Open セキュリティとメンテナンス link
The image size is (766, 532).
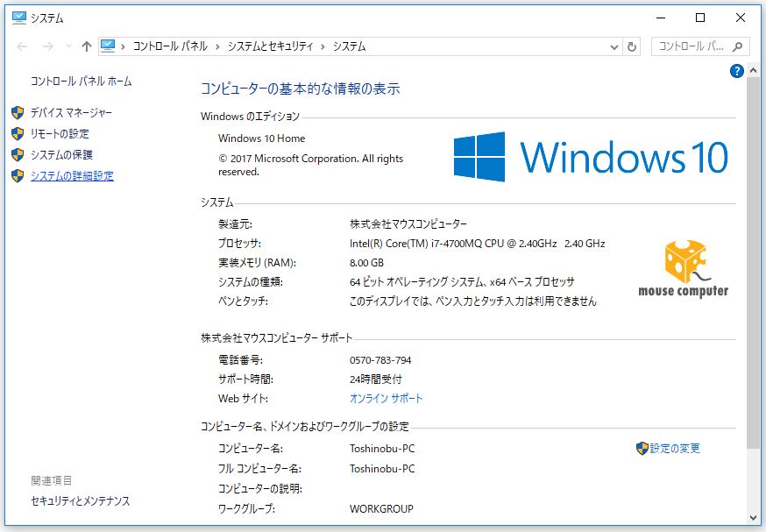coord(81,501)
